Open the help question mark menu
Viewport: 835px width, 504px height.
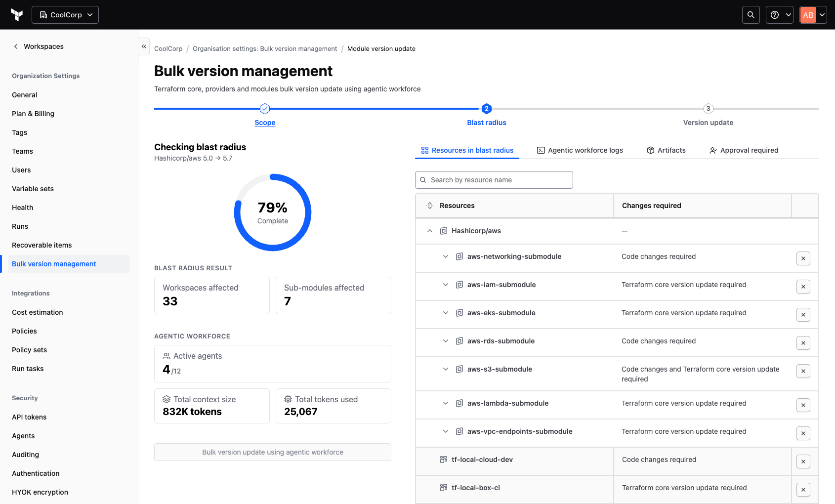click(779, 15)
